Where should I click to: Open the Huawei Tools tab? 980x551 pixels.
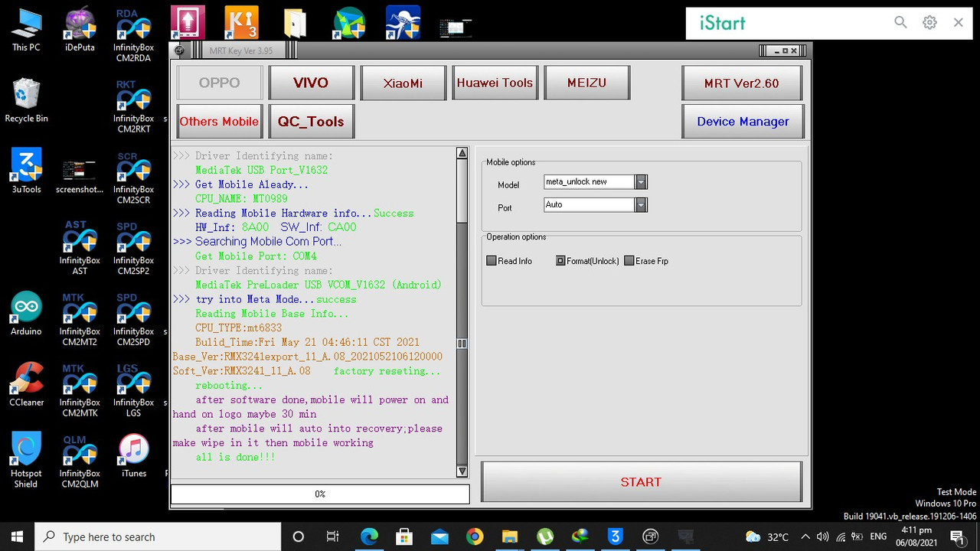click(x=495, y=83)
